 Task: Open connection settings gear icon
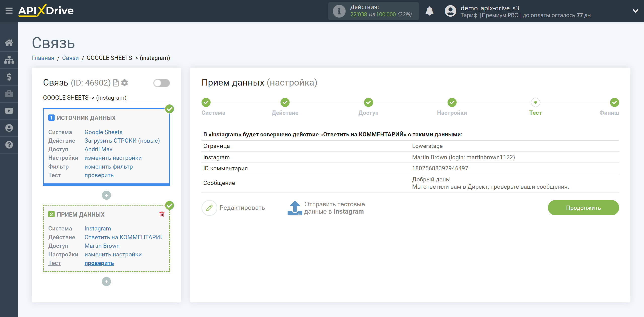(x=125, y=83)
